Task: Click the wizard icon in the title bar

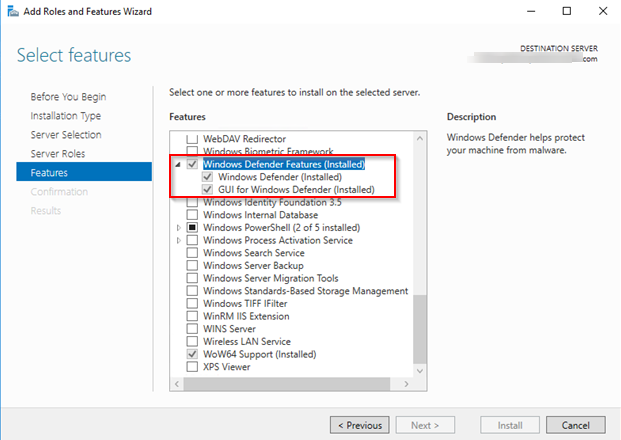Action: [x=11, y=11]
